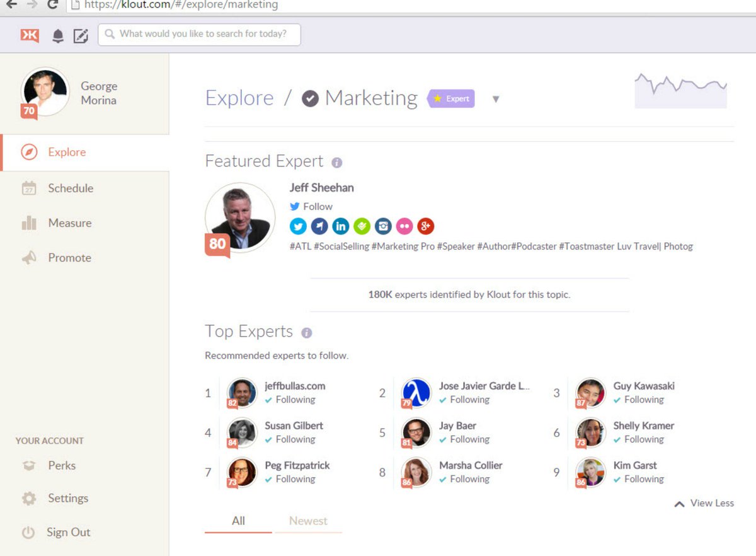Open jeffbullas.com avatar

[242, 393]
